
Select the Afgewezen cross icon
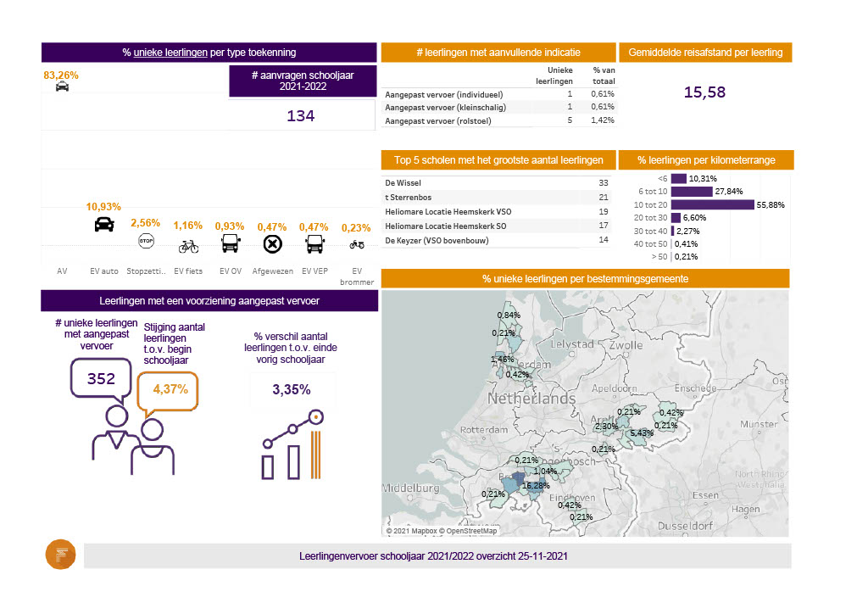272,245
